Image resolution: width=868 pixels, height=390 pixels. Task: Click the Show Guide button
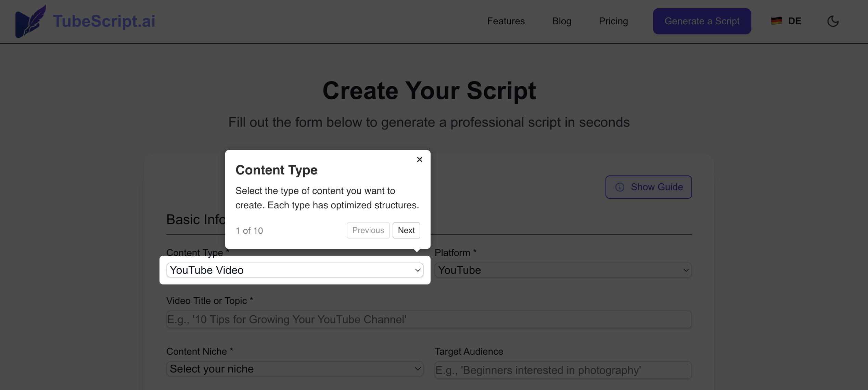click(649, 187)
